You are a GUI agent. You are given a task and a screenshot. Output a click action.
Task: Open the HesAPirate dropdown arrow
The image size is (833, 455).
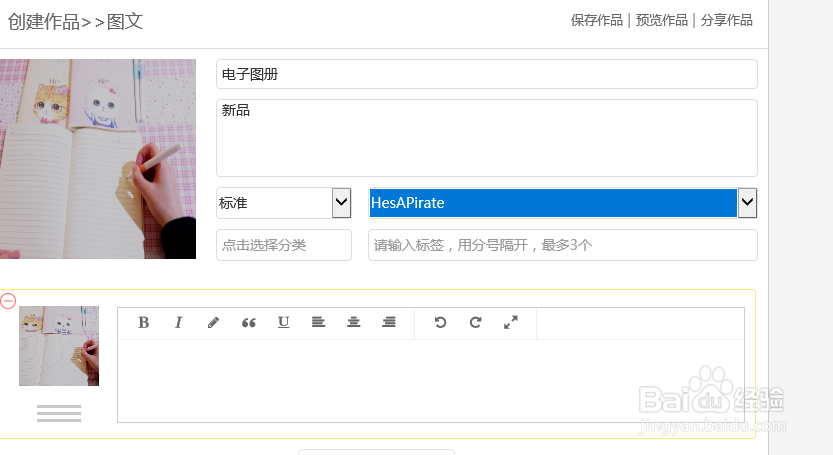point(747,203)
